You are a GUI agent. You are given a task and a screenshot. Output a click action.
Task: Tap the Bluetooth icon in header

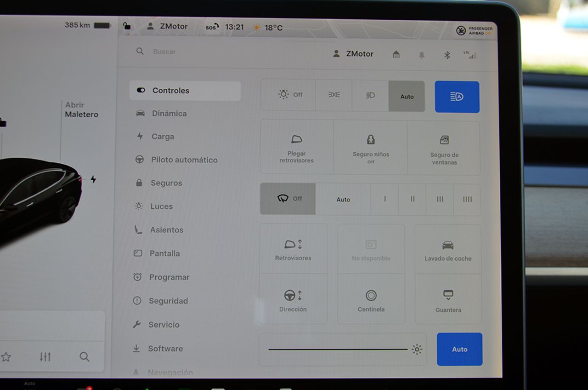pos(447,55)
